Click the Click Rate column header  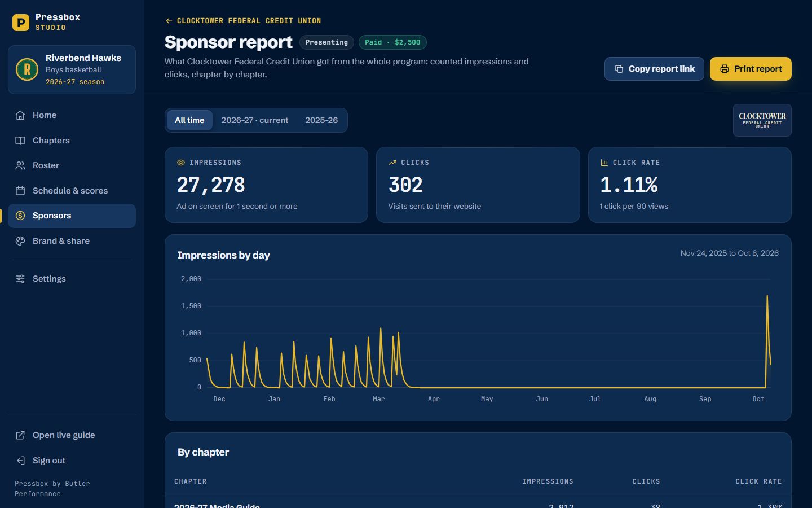[x=758, y=481]
